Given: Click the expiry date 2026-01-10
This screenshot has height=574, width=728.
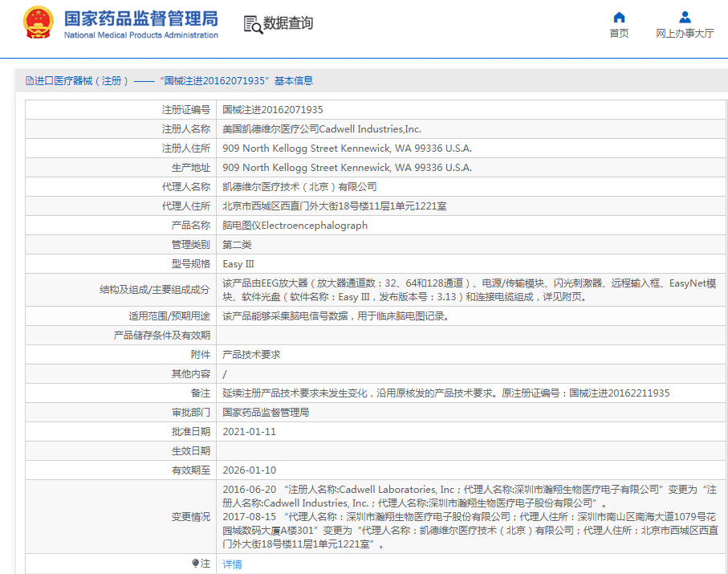Looking at the screenshot, I should (249, 470).
